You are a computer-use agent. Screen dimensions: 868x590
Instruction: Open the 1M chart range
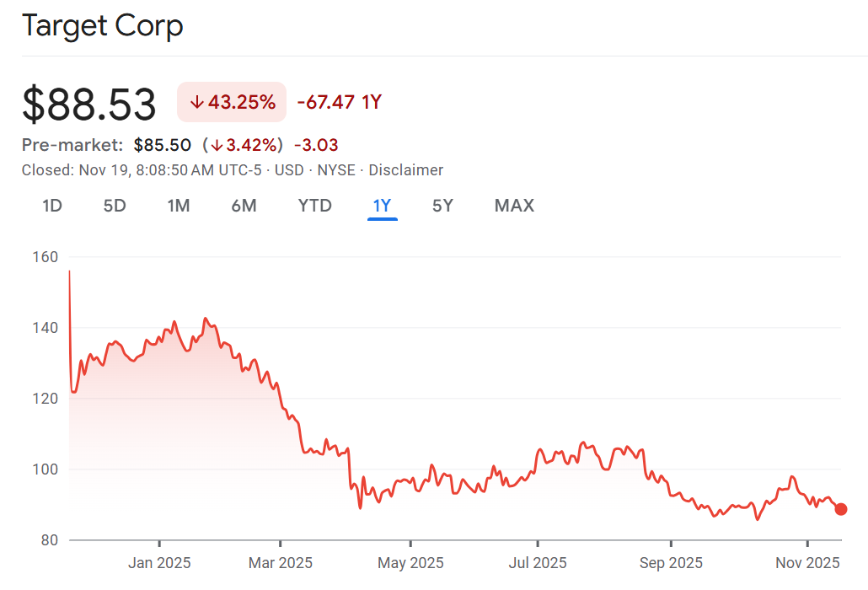coord(178,206)
